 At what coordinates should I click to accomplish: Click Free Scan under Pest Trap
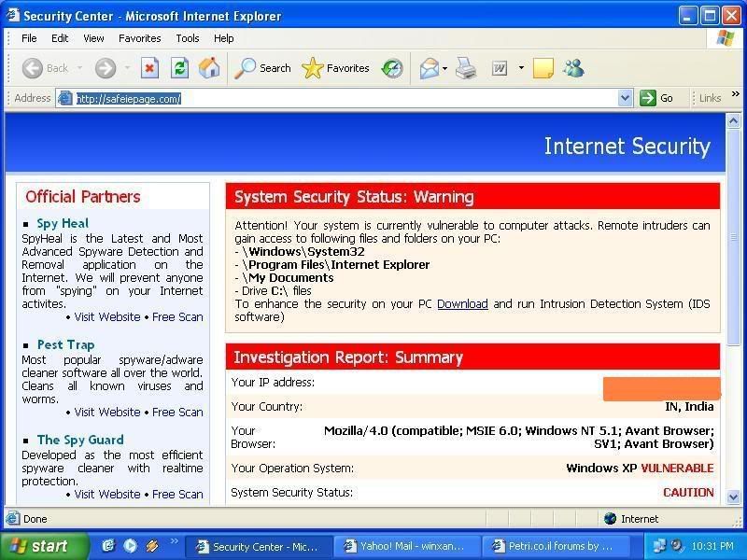[x=177, y=413]
